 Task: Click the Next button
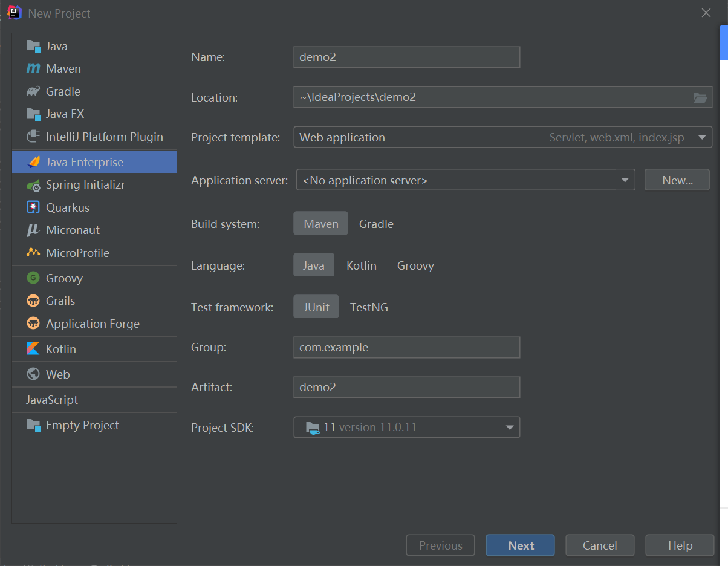520,545
